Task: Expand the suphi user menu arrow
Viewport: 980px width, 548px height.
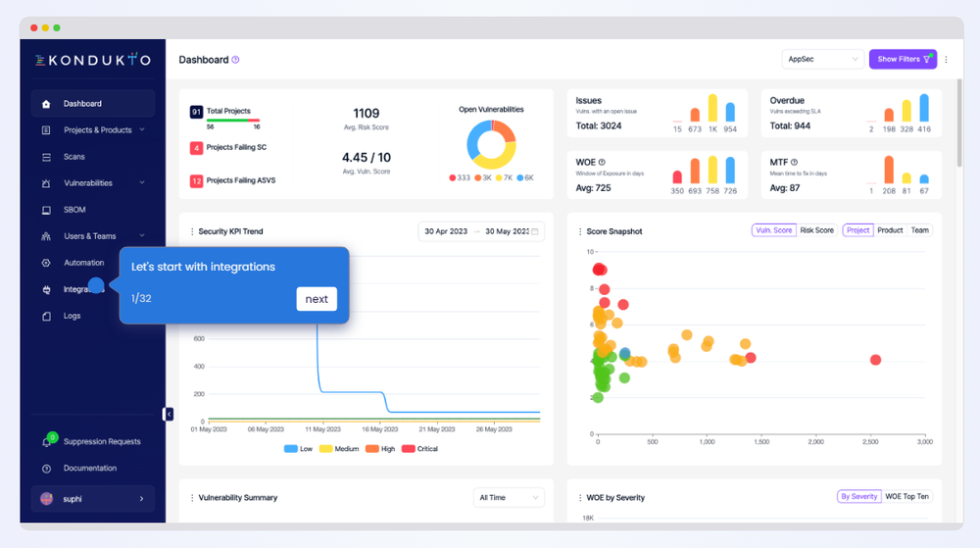Action: 142,499
